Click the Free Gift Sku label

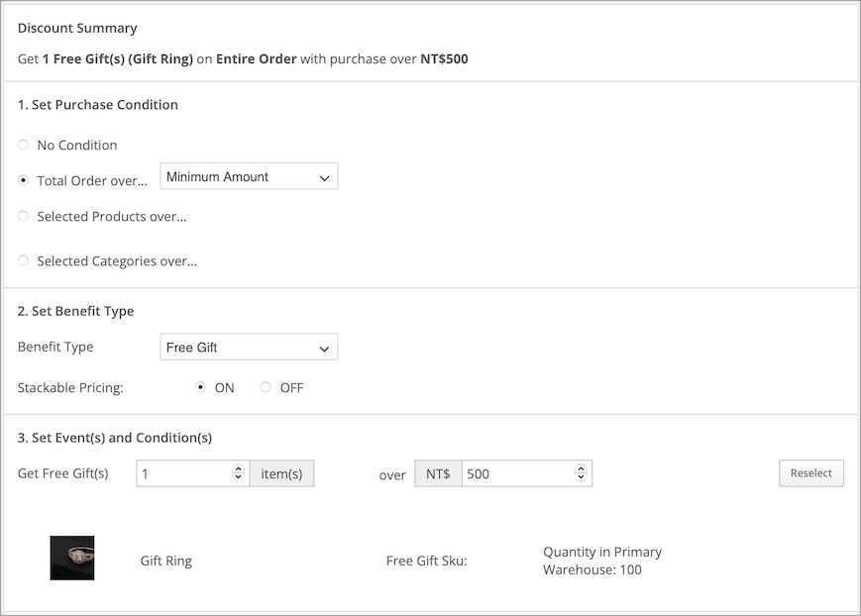(x=427, y=561)
